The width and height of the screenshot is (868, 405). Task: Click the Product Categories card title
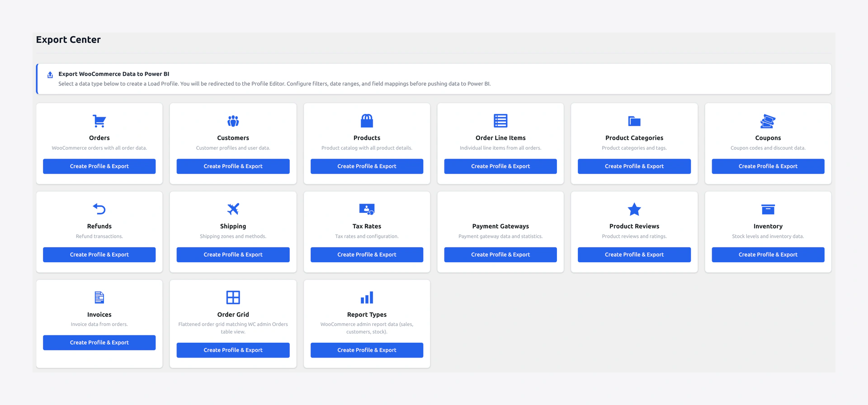coord(634,138)
